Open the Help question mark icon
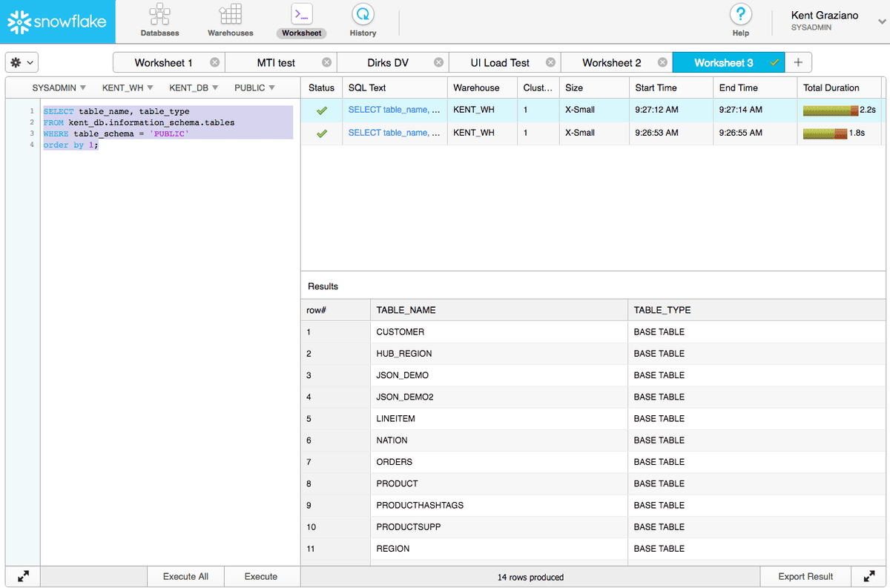 740,15
